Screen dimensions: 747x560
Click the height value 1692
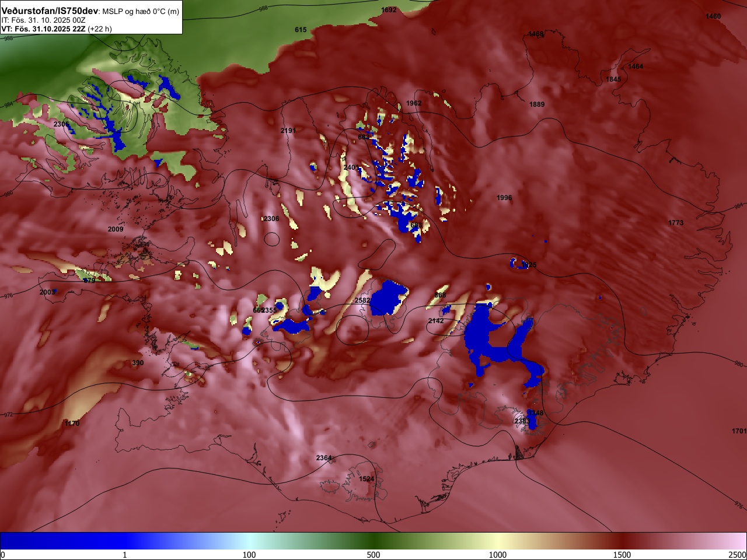(x=389, y=10)
